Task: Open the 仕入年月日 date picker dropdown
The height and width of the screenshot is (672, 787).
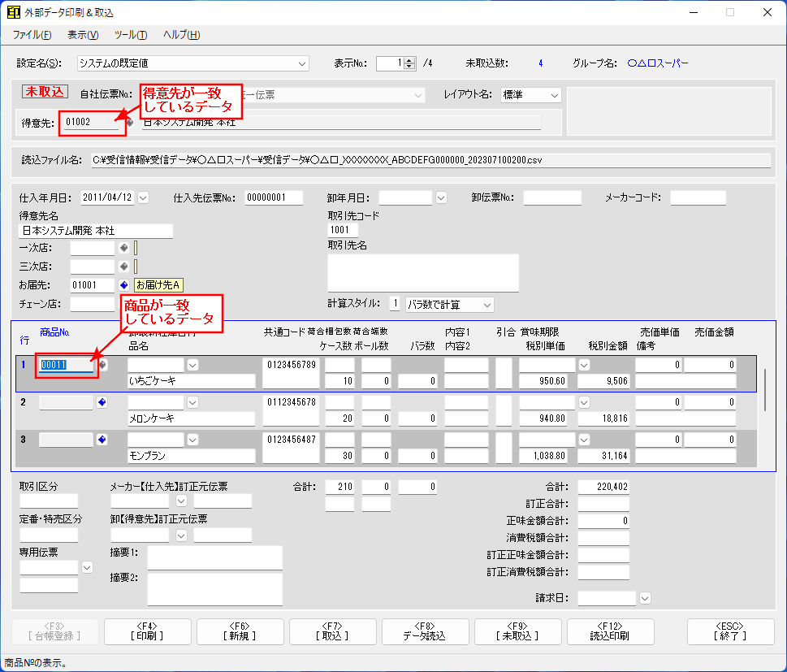Action: [x=143, y=198]
